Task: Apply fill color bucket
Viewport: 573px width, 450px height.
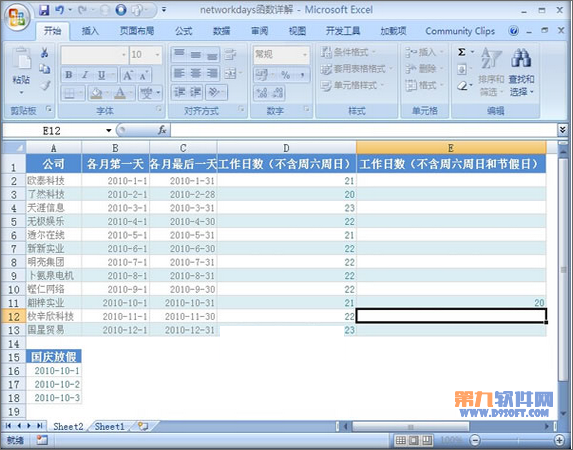Action: pyautogui.click(x=96, y=93)
